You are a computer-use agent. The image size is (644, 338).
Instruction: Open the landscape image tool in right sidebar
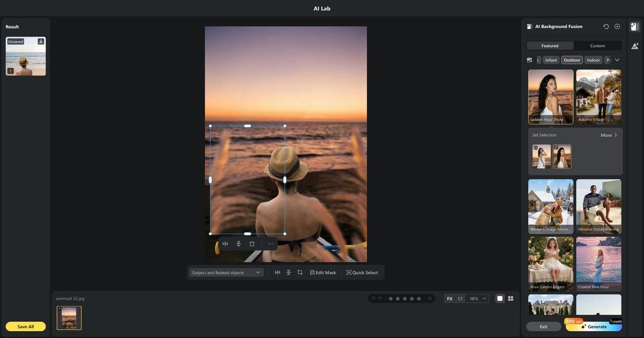click(x=635, y=46)
